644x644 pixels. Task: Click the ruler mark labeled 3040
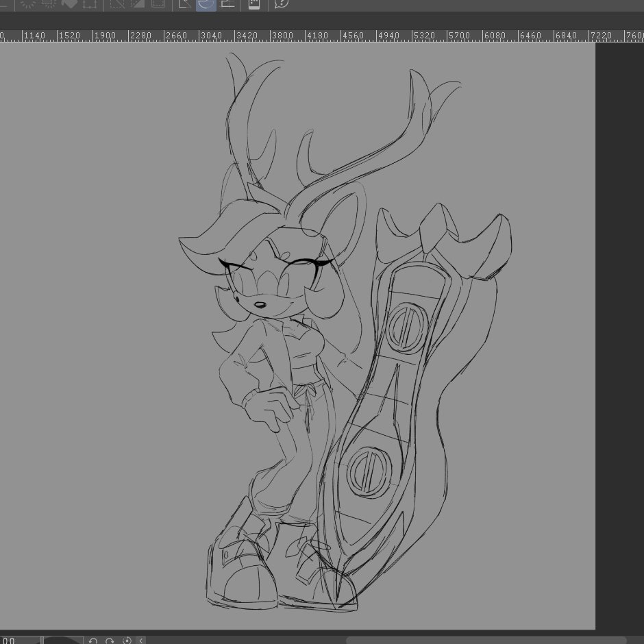pyautogui.click(x=212, y=36)
